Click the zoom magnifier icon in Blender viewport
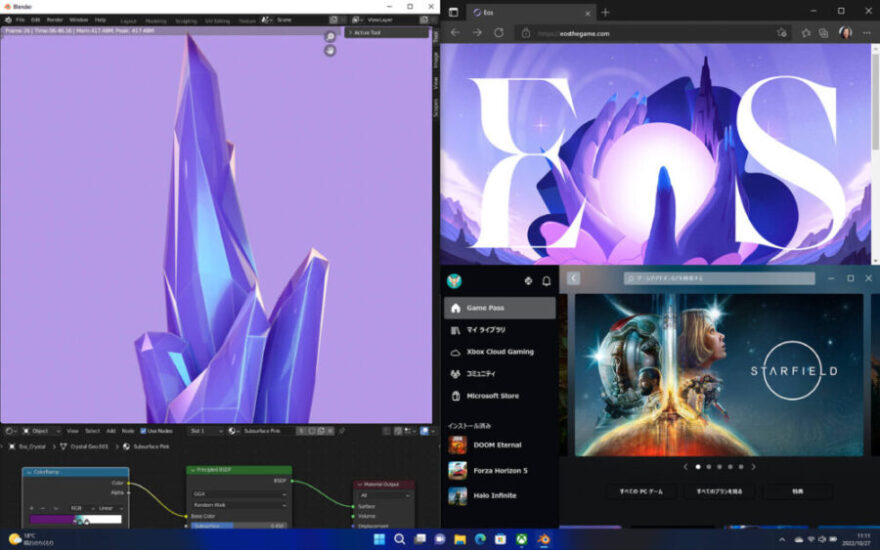 point(330,36)
